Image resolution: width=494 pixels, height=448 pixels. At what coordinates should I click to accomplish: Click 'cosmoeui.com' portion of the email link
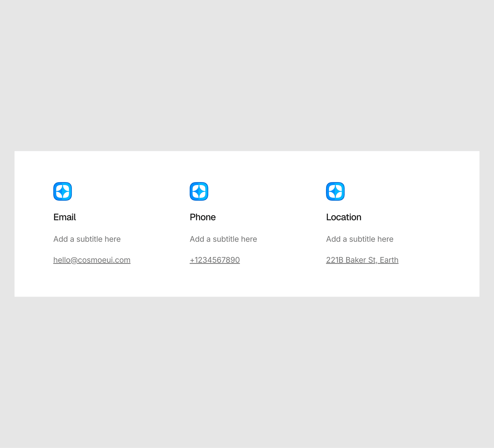[x=104, y=260]
